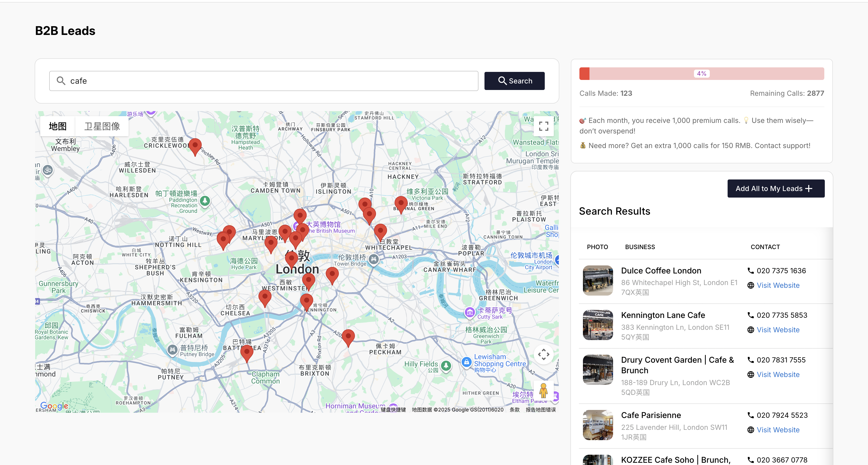Toggle the map fullscreen icon
This screenshot has height=465, width=868.
(544, 126)
